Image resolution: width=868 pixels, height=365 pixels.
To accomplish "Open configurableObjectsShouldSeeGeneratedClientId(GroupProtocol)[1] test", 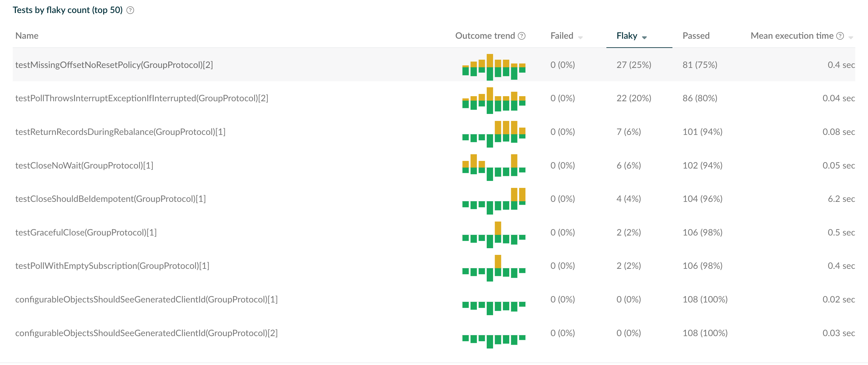I will point(147,299).
